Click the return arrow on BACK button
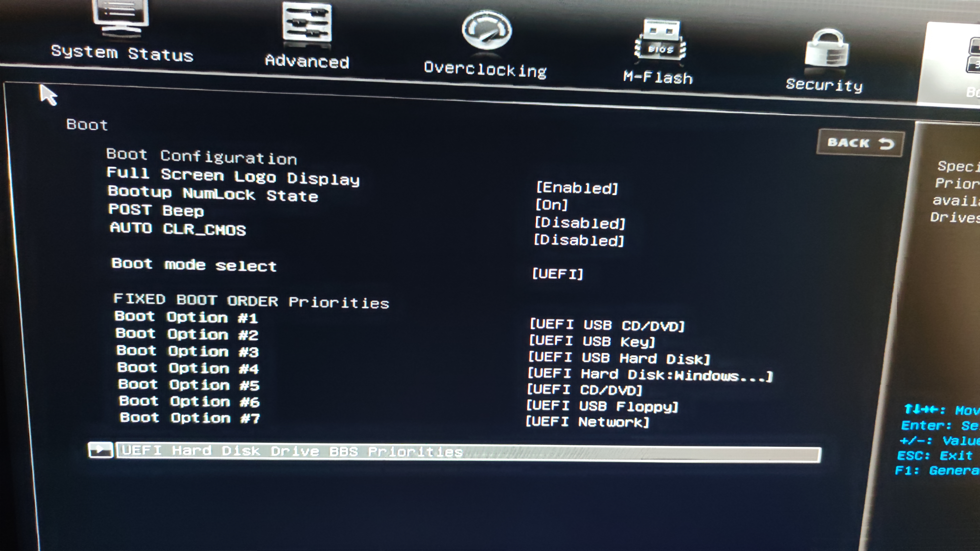Image resolution: width=980 pixels, height=551 pixels. point(886,144)
